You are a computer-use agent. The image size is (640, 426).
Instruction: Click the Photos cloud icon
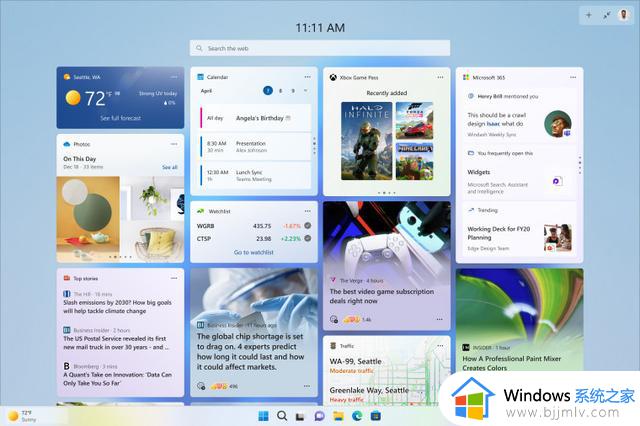67,144
